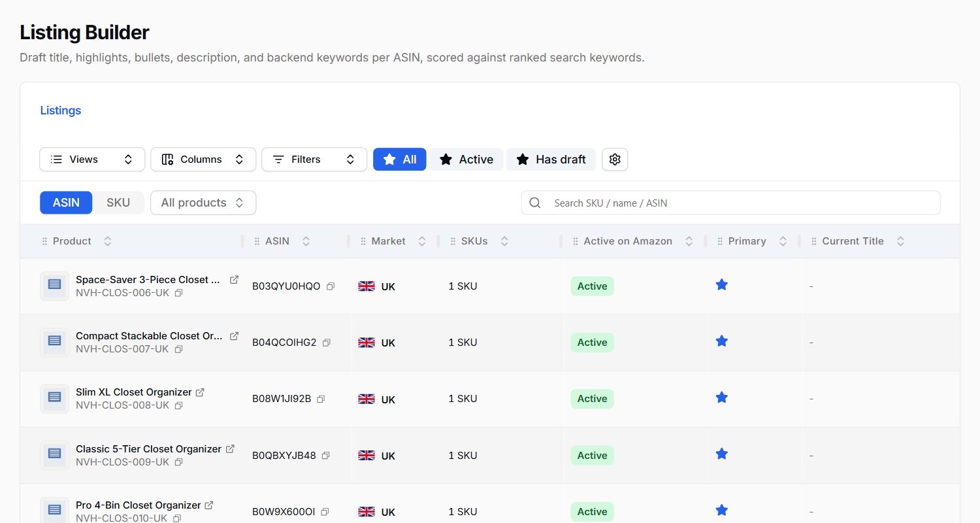The image size is (980, 523).
Task: Copy SKU NVH-CLOS-008-UK
Action: pos(178,405)
